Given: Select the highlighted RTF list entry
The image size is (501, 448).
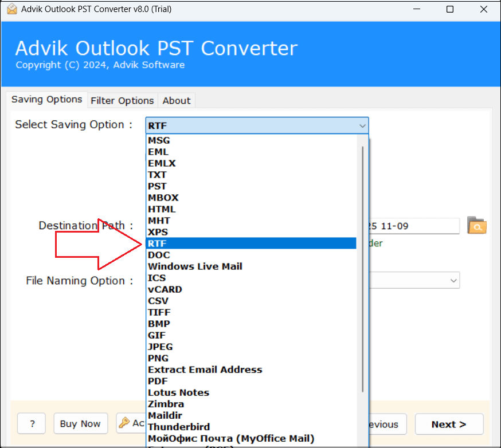Looking at the screenshot, I should [x=251, y=243].
